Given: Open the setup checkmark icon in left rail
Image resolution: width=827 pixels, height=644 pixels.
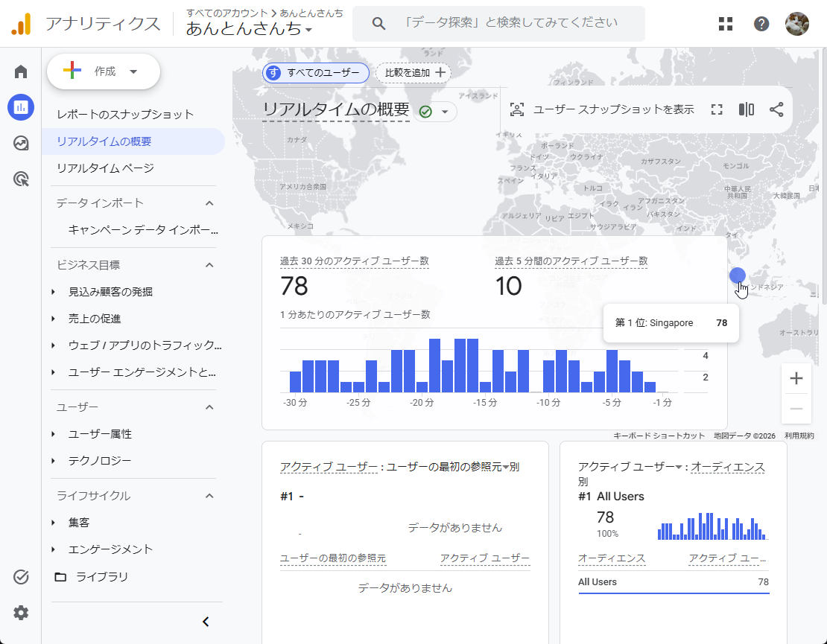Looking at the screenshot, I should pos(21,577).
